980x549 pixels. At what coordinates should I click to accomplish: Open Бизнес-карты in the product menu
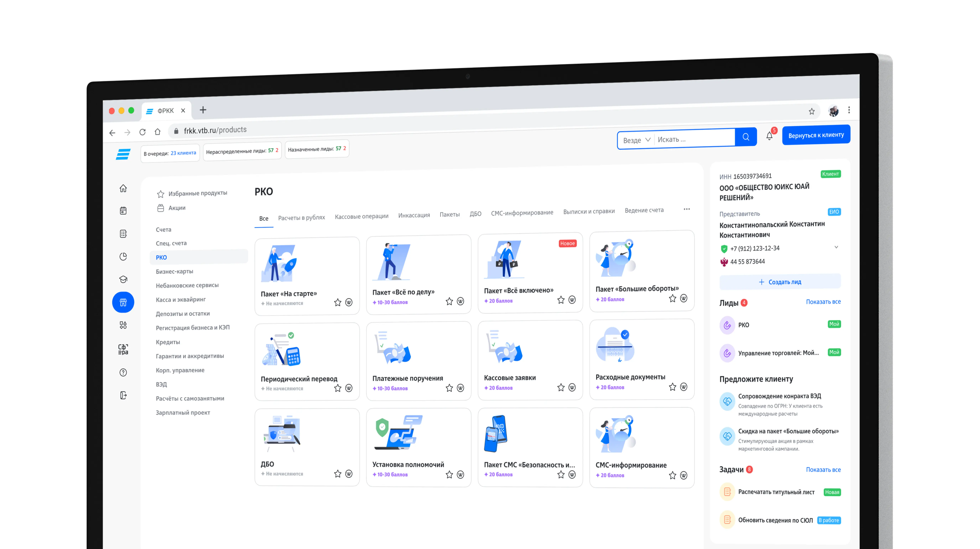pyautogui.click(x=175, y=271)
